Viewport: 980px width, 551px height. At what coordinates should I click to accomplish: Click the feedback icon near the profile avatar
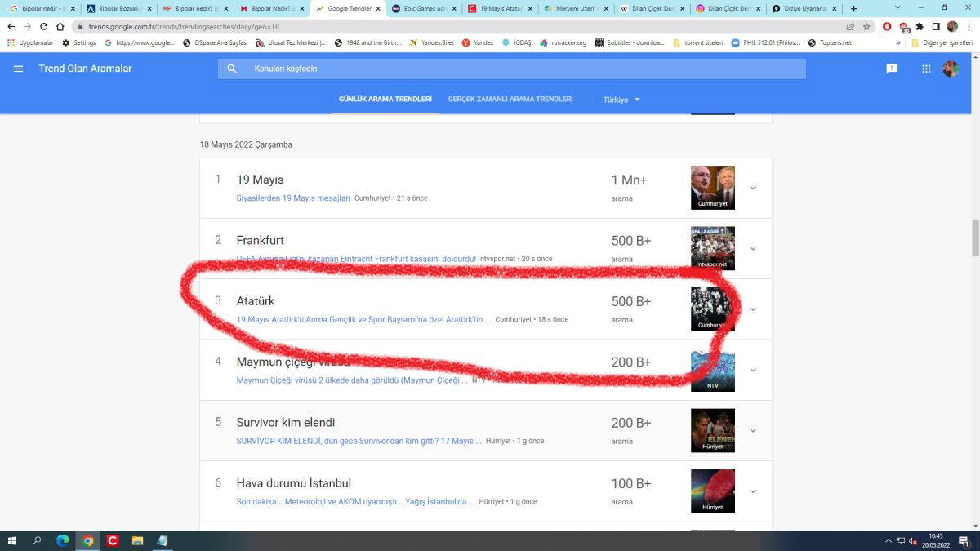tap(890, 69)
